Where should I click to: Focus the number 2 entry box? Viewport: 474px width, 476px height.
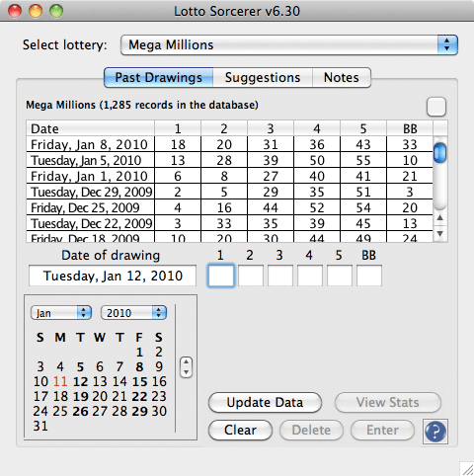point(251,276)
